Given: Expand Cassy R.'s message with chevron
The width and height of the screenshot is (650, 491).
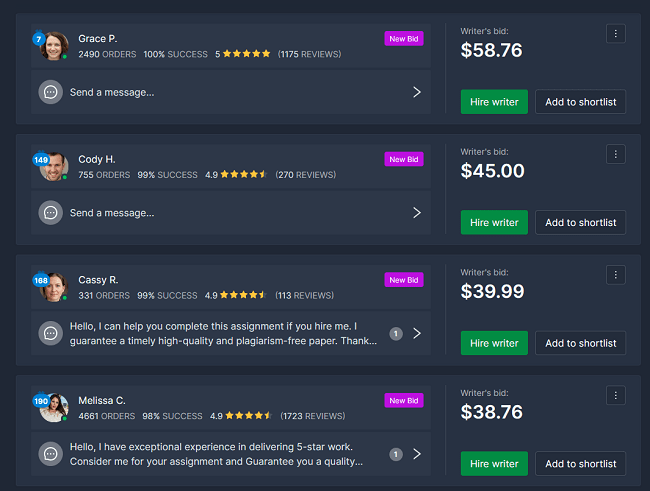Looking at the screenshot, I should [417, 333].
